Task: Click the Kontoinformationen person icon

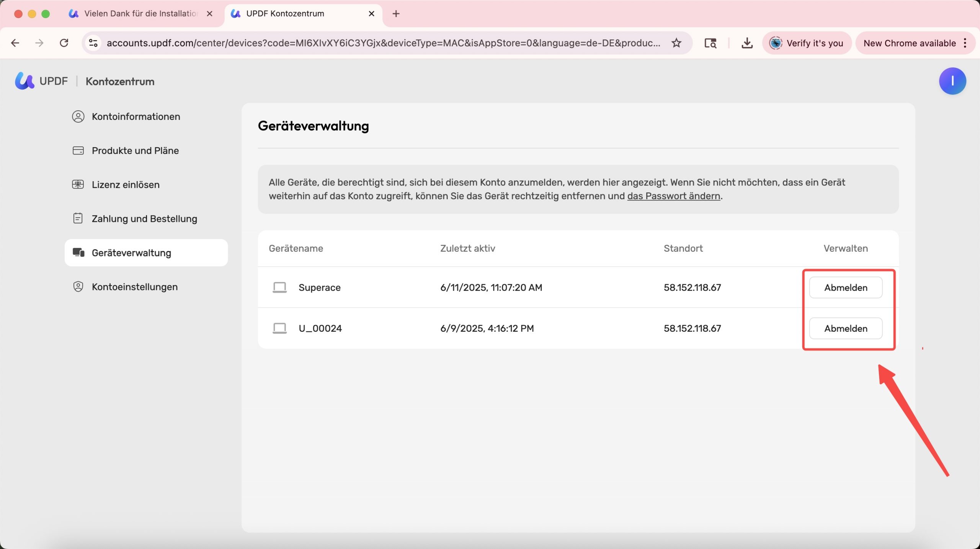Action: click(x=78, y=116)
